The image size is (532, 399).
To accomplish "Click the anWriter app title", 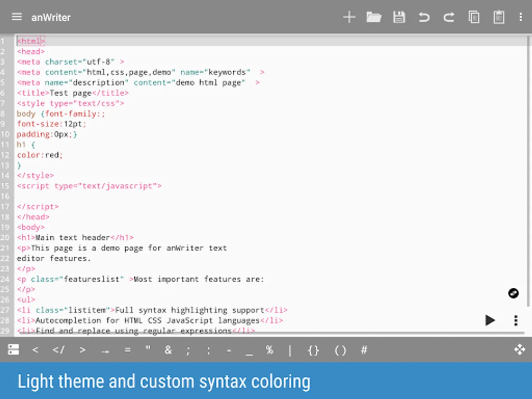I will [x=51, y=17].
